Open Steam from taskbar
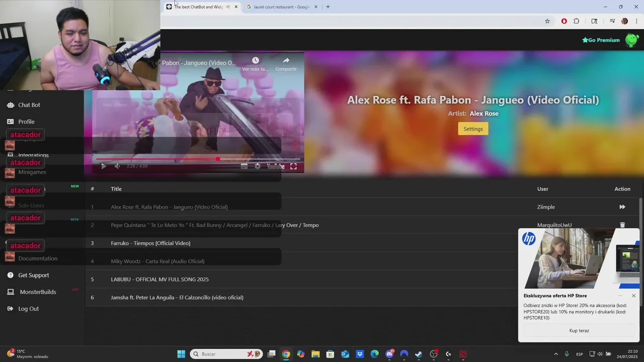 (x=419, y=354)
